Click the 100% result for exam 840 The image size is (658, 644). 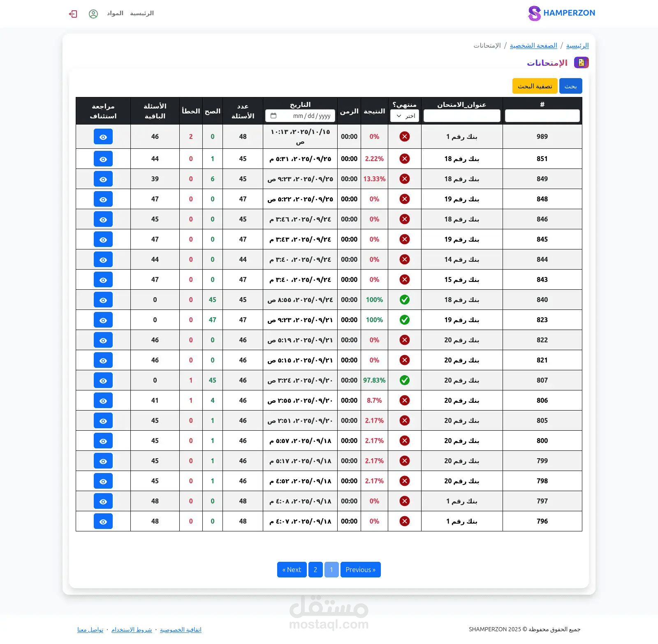[x=374, y=300]
